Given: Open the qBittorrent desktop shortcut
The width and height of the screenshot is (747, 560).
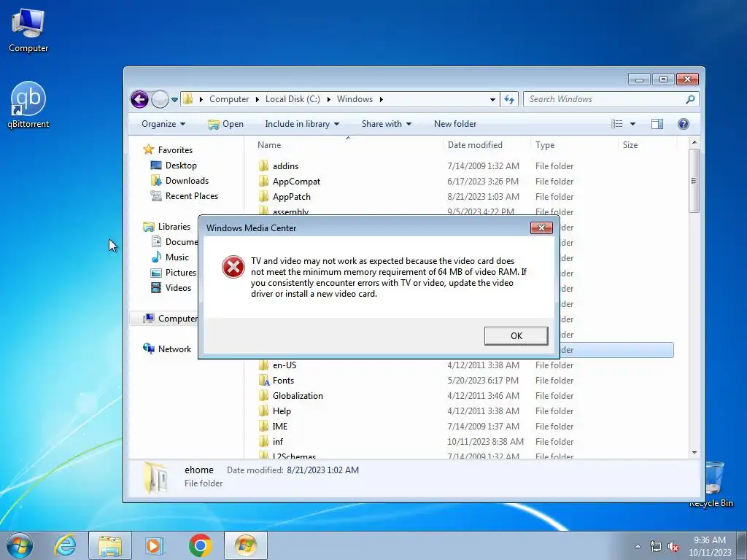Looking at the screenshot, I should (x=28, y=105).
